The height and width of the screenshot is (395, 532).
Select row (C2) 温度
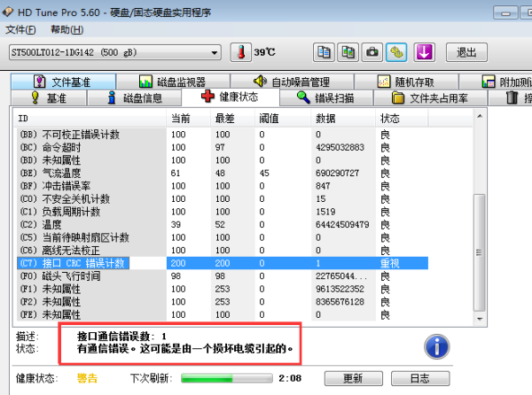[x=223, y=225]
